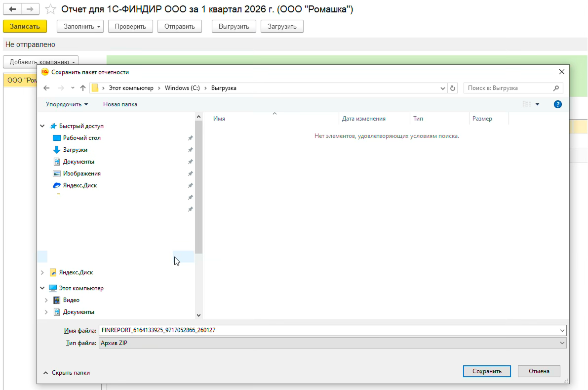Open Документы in quick access
The width and height of the screenshot is (588, 390).
click(78, 162)
